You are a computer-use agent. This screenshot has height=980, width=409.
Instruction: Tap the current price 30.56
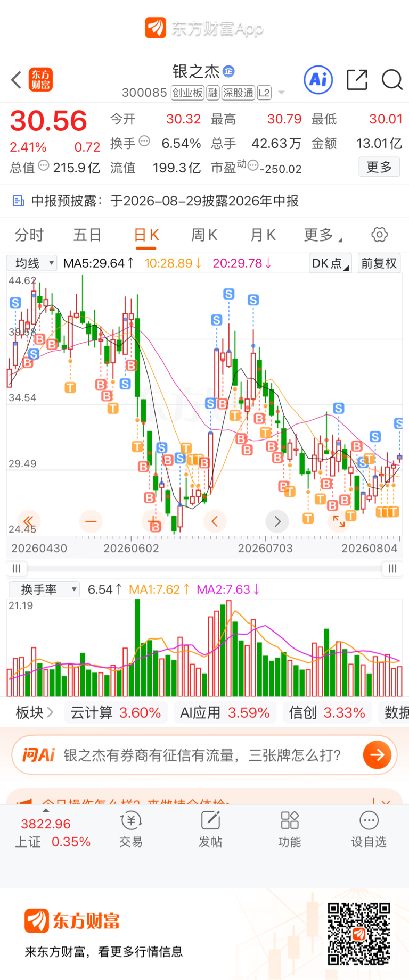pos(48,121)
